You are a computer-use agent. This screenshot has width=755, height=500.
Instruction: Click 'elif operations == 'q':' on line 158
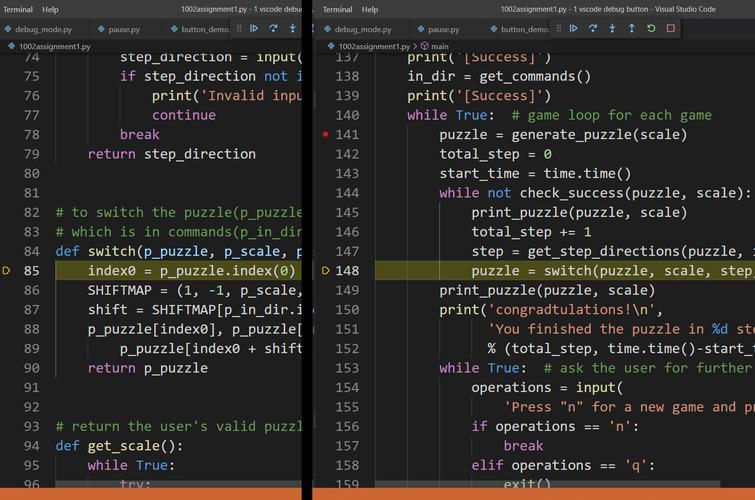click(x=563, y=465)
